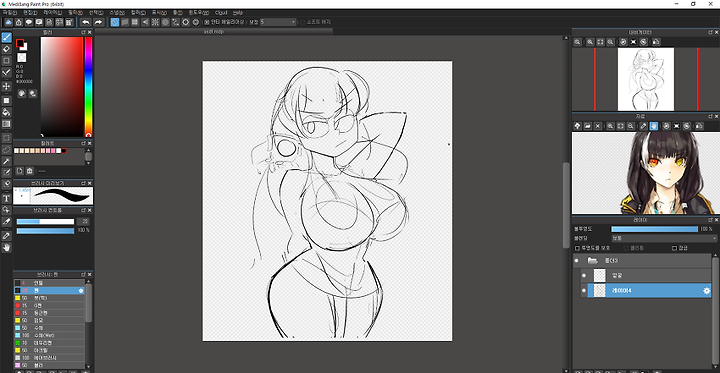Select the Text tool (T icon)
Image resolution: width=720 pixels, height=373 pixels.
coord(6,198)
